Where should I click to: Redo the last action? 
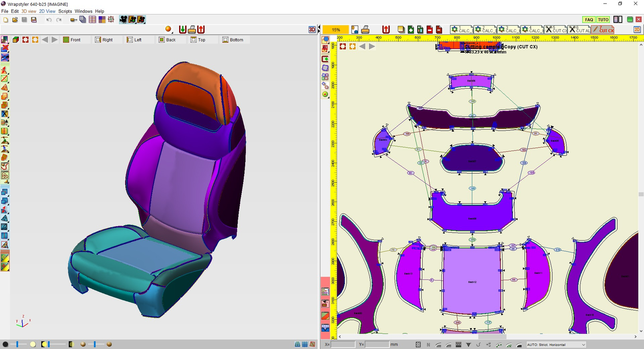[59, 20]
